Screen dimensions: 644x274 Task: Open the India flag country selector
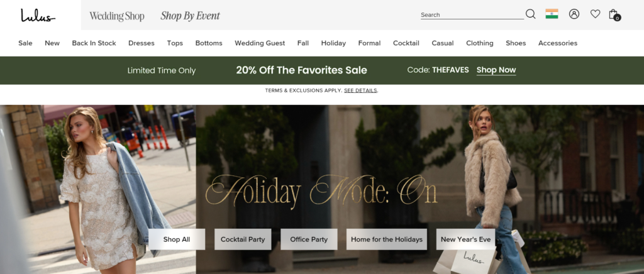click(x=552, y=14)
